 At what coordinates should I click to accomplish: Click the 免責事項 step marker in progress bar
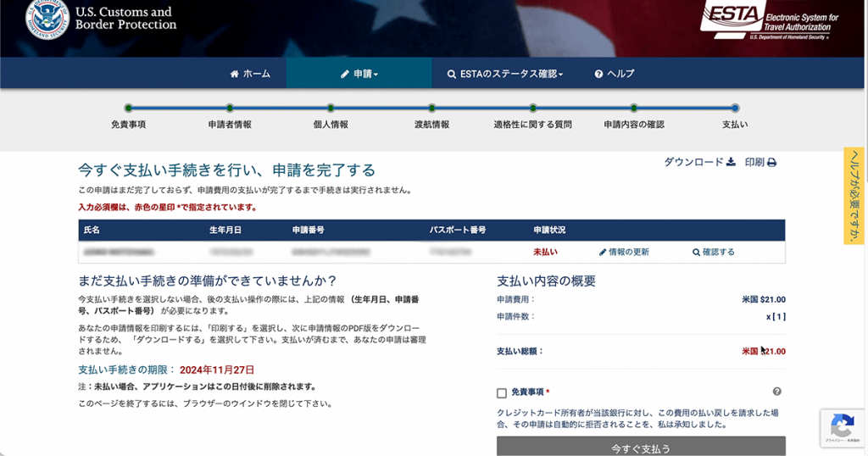pos(128,108)
